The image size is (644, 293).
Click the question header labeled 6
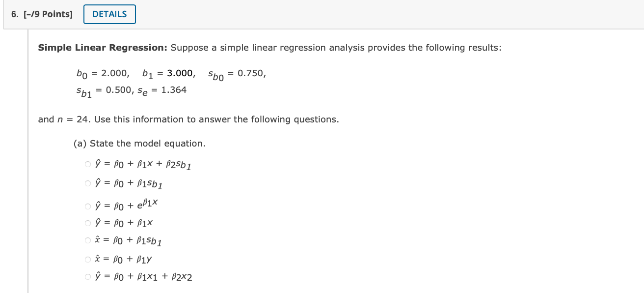click(14, 14)
